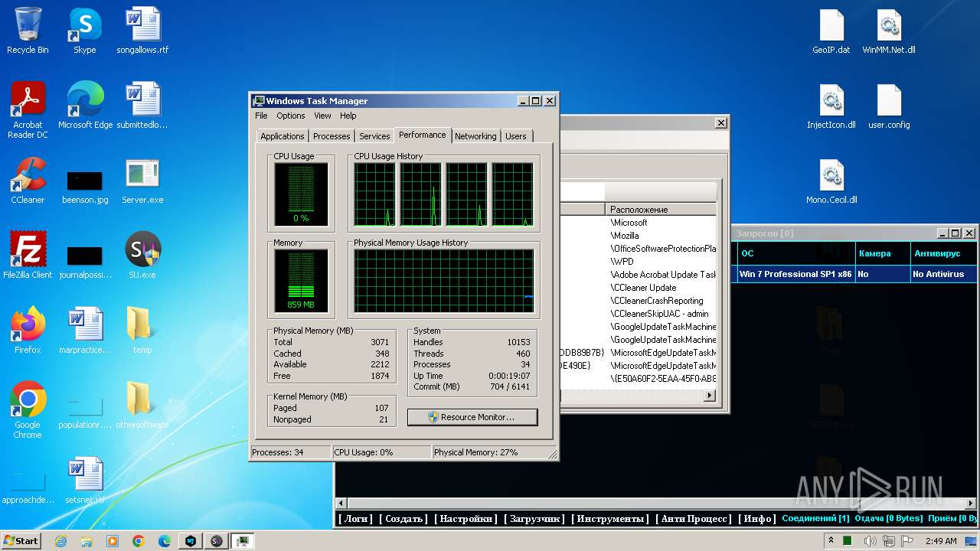Viewport: 980px width, 551px height.
Task: Click the taskbar clock showing 2:49 AM
Action: (x=940, y=541)
